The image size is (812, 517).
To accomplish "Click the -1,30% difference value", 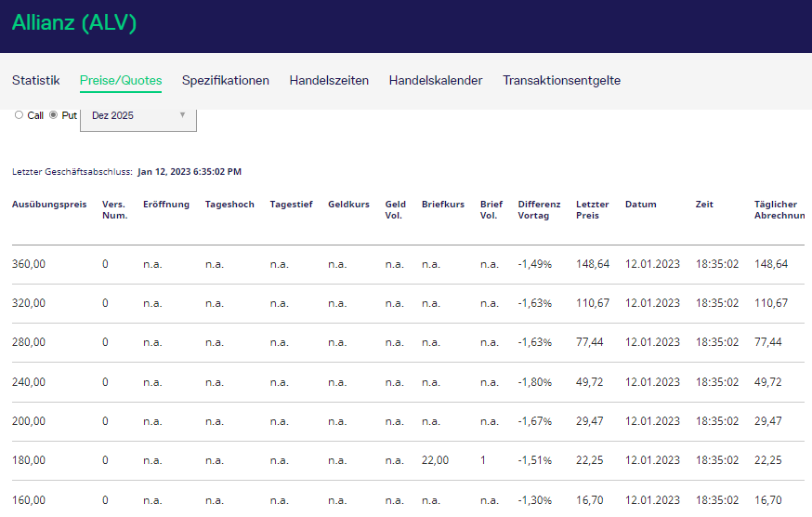I will coord(535,500).
